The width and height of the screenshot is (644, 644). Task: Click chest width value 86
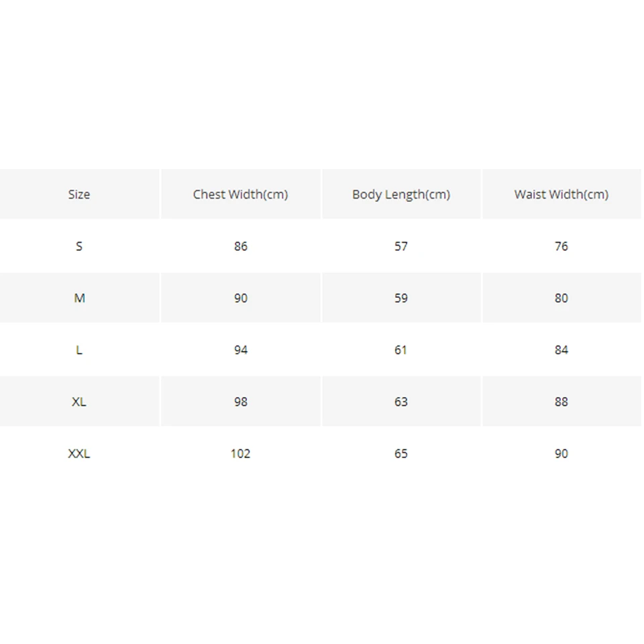tap(241, 246)
